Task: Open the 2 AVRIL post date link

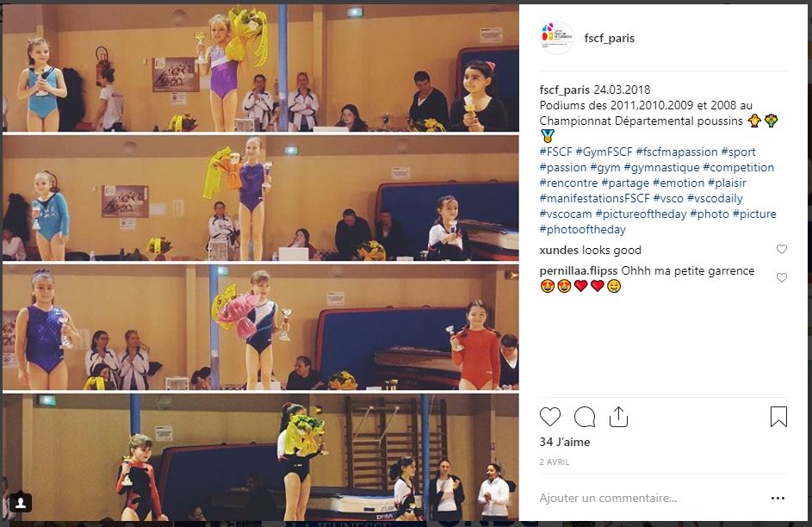Action: 555,462
